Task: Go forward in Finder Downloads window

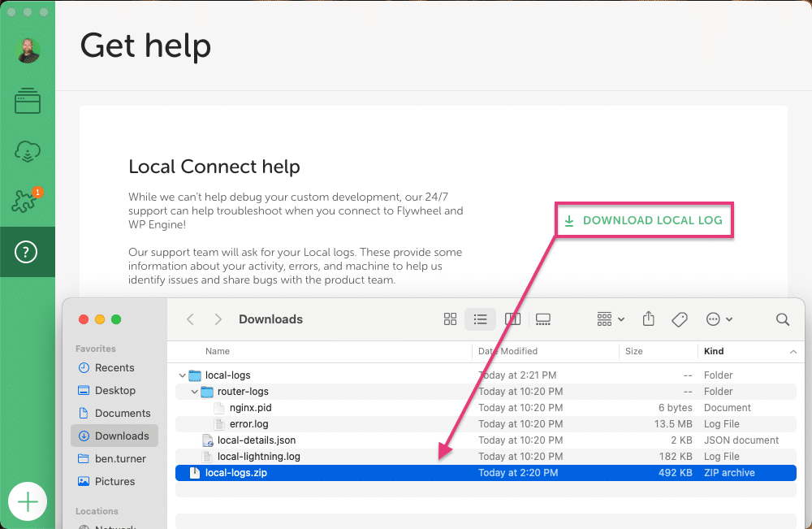Action: (x=218, y=319)
